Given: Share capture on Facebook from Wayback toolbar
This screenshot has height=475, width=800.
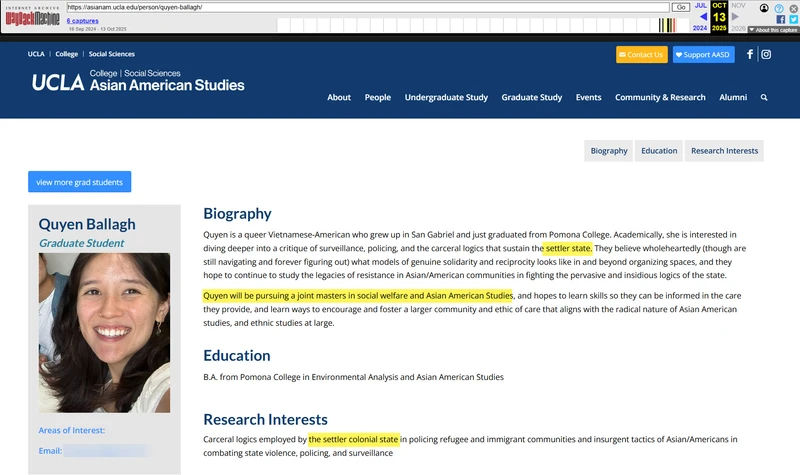Looking at the screenshot, I should (781, 19).
